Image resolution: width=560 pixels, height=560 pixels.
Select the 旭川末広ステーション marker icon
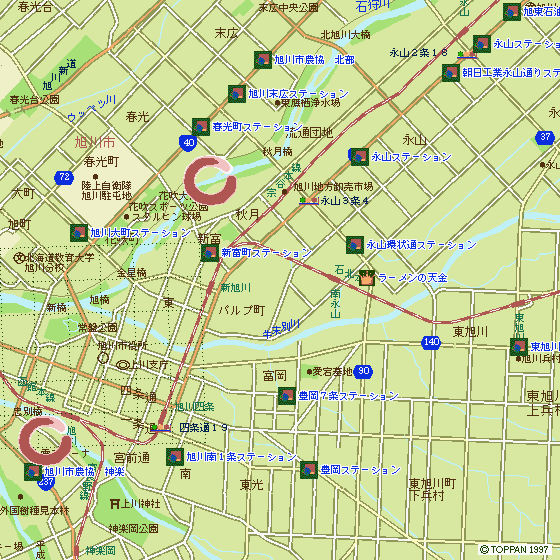(x=237, y=94)
